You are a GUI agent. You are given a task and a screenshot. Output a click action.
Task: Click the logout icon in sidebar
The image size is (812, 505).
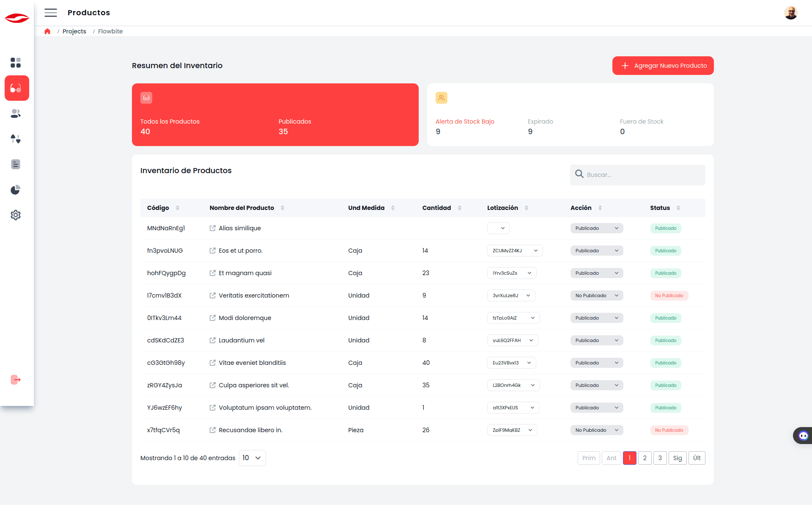tap(16, 380)
